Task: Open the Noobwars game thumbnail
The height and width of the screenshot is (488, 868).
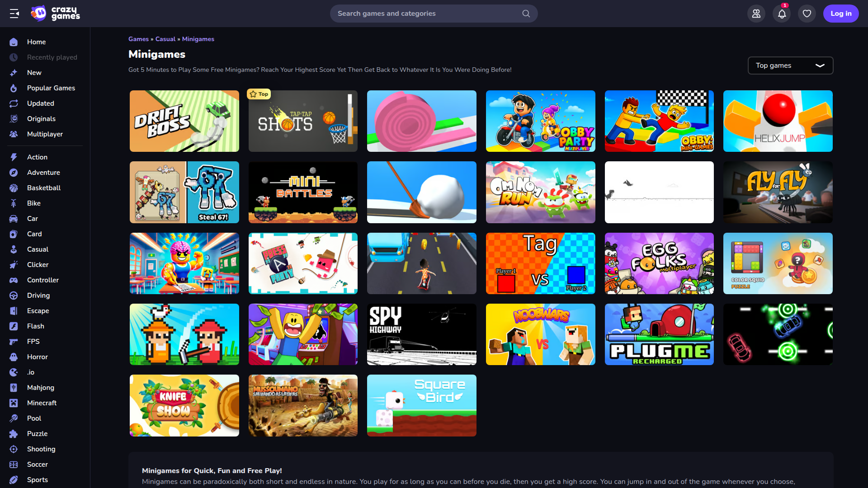Action: pyautogui.click(x=541, y=334)
